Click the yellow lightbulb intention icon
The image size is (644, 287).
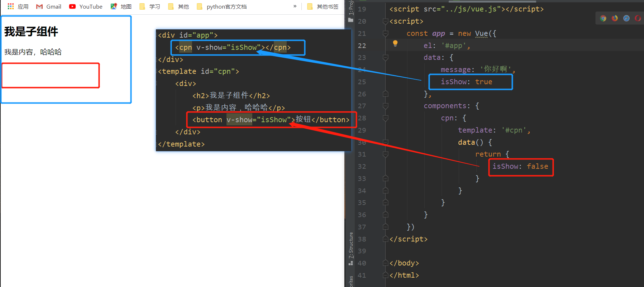(x=395, y=43)
